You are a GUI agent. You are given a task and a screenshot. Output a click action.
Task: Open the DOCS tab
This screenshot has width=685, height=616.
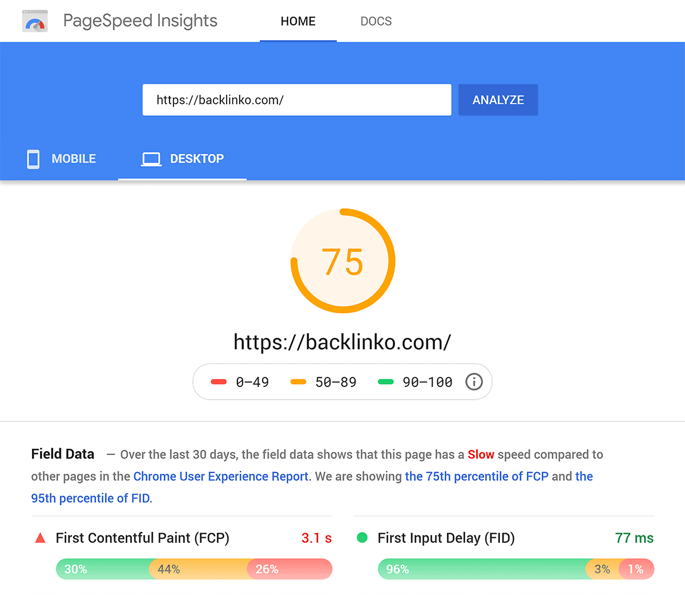(376, 21)
